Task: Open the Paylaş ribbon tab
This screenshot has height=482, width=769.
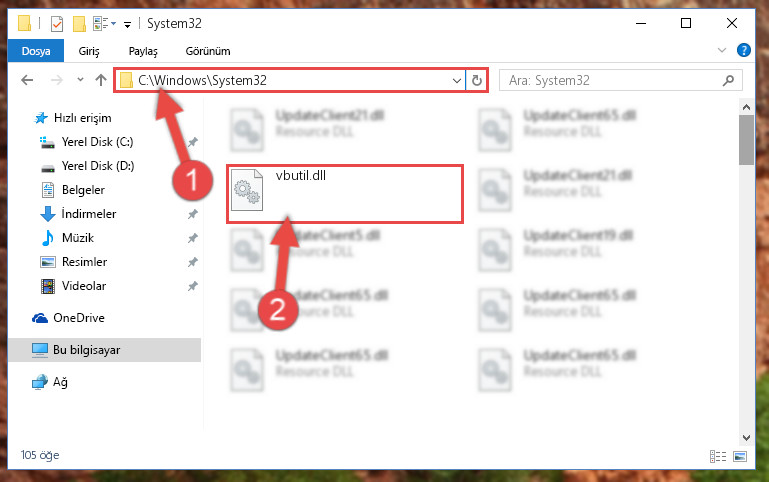Action: 143,51
